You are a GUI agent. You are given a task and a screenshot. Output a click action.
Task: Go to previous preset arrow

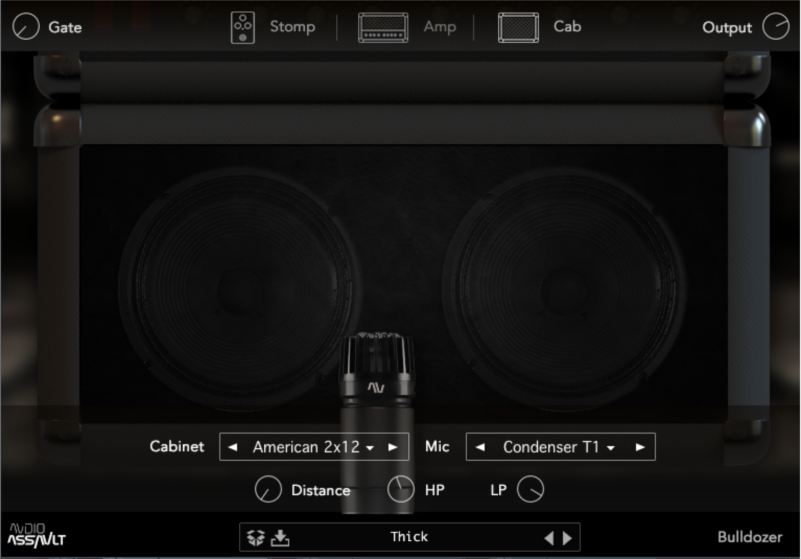549,538
